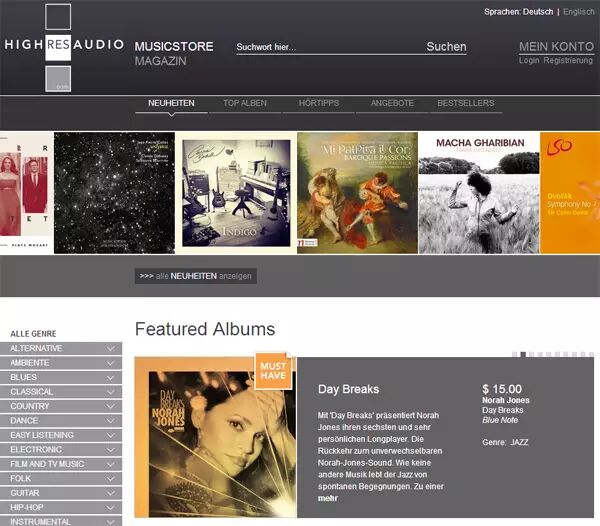
Task: Expand the DANCE genre chevron
Action: point(111,421)
